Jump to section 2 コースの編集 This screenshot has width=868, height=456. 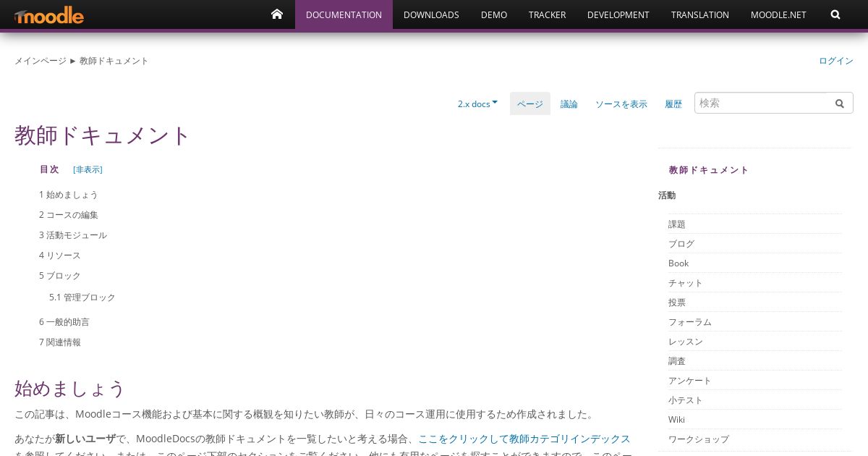[x=69, y=215]
